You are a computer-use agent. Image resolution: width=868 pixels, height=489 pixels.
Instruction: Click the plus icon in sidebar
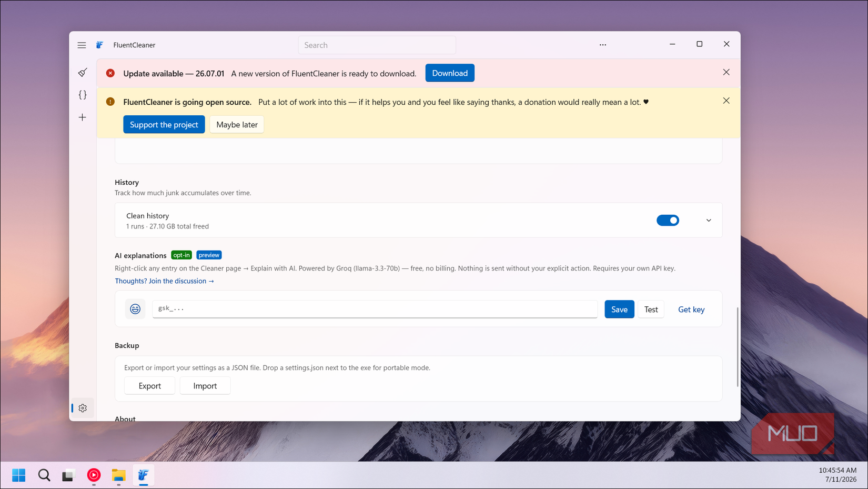click(x=83, y=117)
